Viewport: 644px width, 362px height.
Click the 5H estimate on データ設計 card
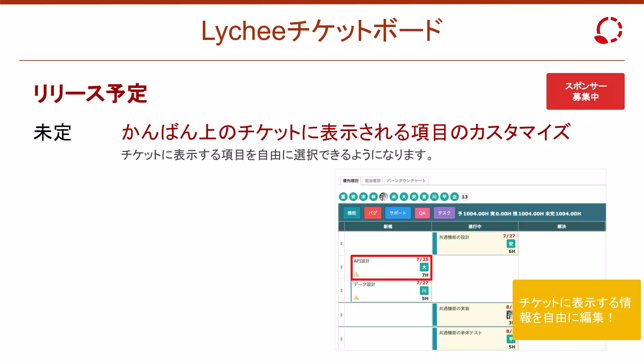(425, 299)
